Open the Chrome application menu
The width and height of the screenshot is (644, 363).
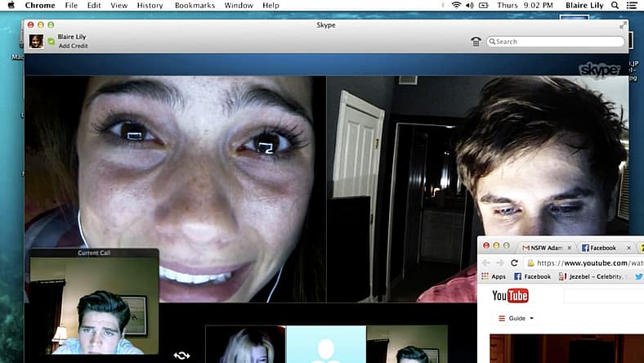40,6
